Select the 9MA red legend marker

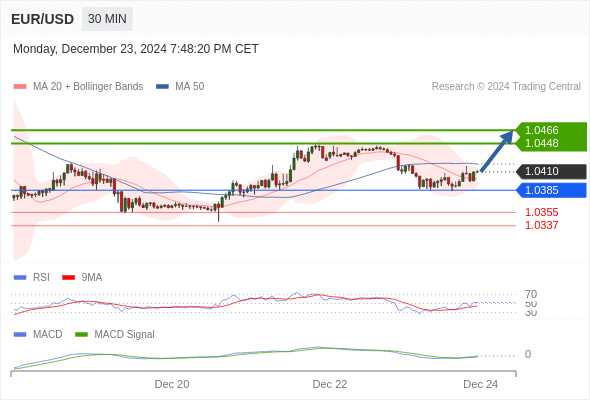(x=68, y=277)
